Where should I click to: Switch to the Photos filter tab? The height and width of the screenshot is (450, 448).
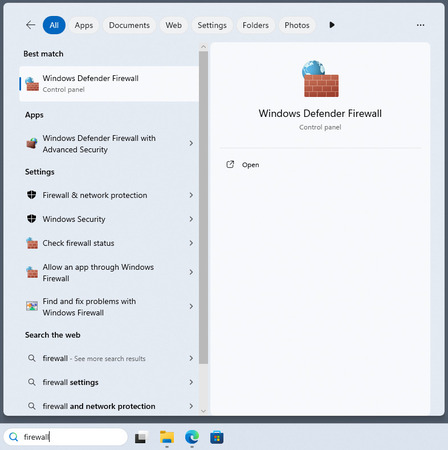point(297,25)
